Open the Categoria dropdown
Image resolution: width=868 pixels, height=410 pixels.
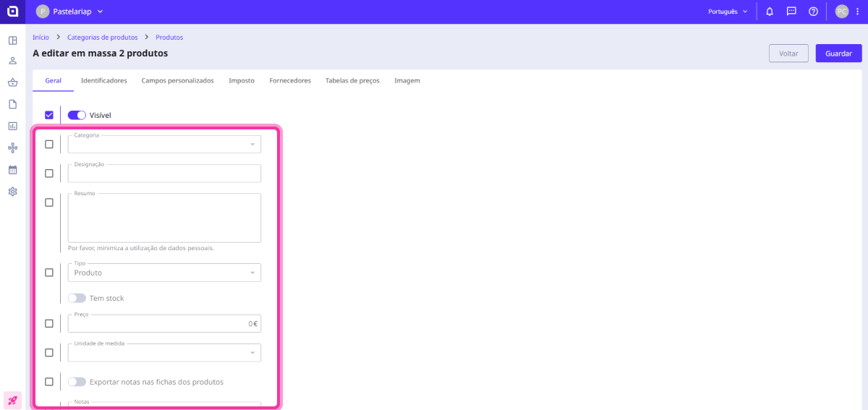[x=164, y=144]
